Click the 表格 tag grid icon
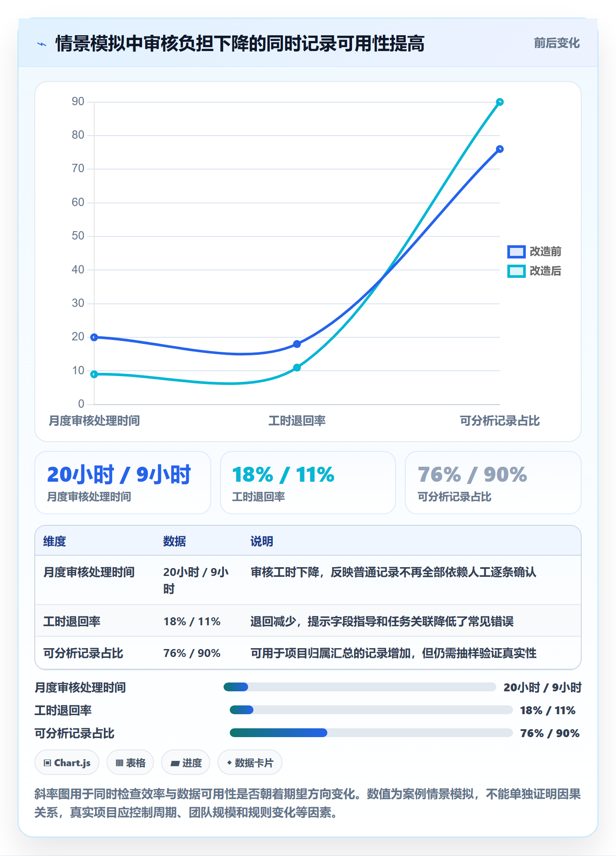This screenshot has height=856, width=616. 119,763
